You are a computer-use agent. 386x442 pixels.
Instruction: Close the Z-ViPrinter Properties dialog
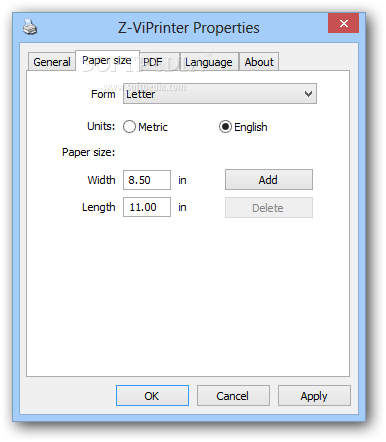(343, 23)
